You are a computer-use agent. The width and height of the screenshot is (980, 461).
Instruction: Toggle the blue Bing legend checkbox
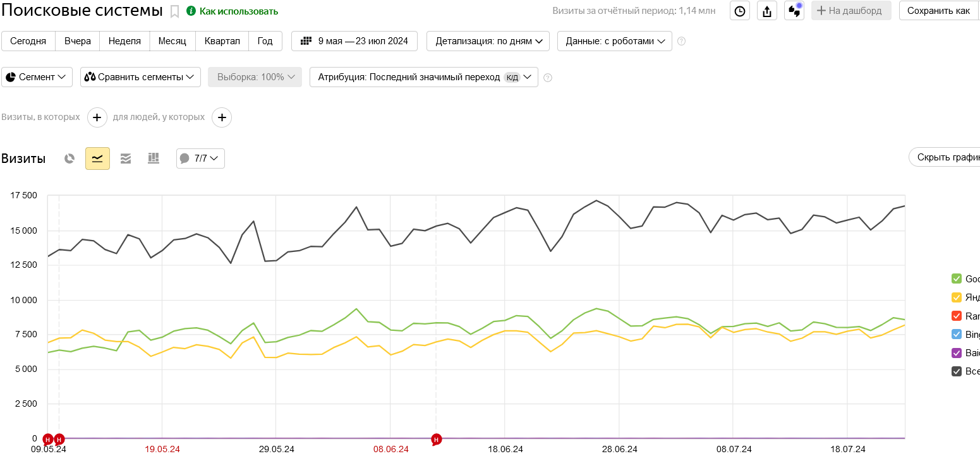coord(957,334)
